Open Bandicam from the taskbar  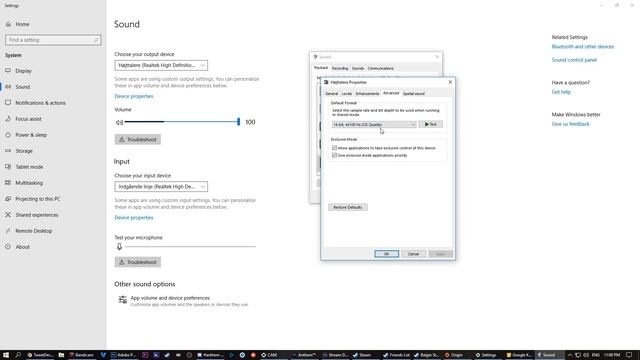point(81,355)
